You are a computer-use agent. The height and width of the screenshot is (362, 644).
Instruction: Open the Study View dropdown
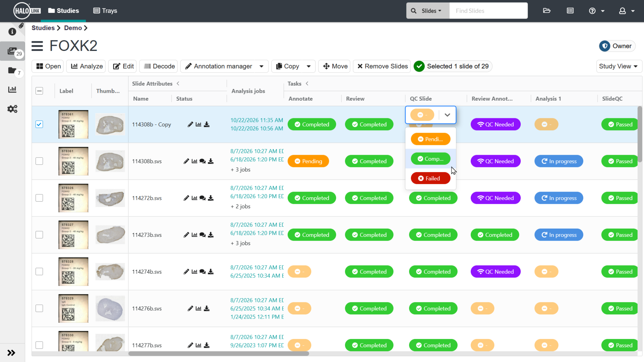[x=619, y=66]
